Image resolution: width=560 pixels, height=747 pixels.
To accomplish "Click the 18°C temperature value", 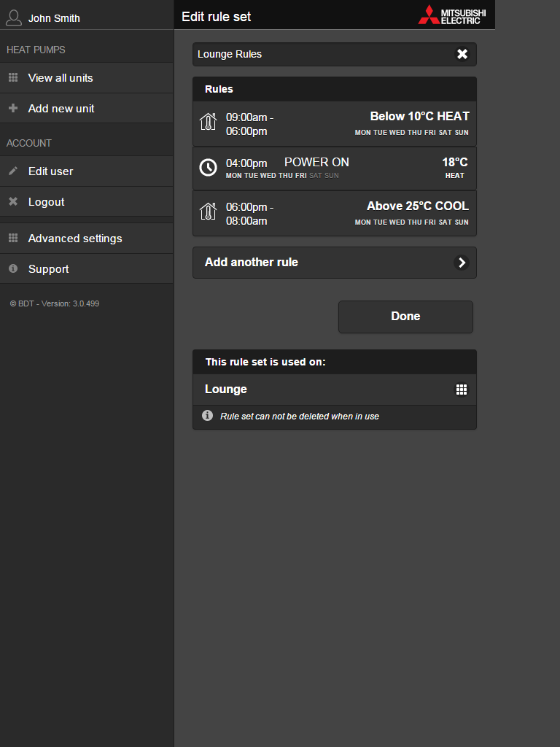I will pos(455,162).
